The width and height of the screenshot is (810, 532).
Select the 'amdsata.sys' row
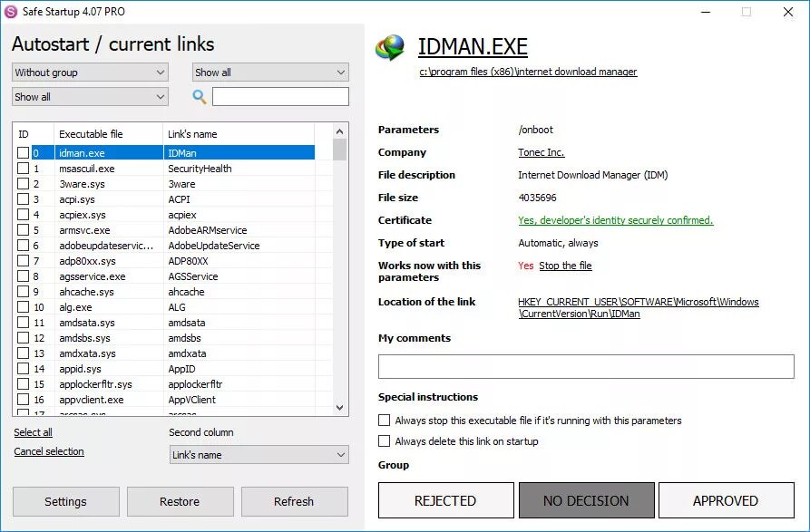(x=166, y=323)
